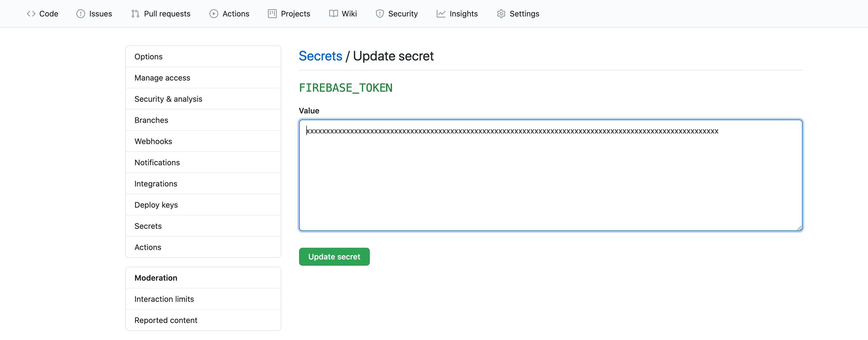Viewport: 868px width, 340px height.
Task: Click the Code angle-brackets icon
Action: coord(31,14)
